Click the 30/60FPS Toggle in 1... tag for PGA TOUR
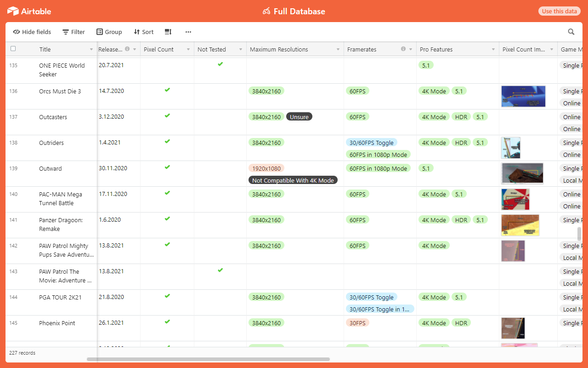 379,309
